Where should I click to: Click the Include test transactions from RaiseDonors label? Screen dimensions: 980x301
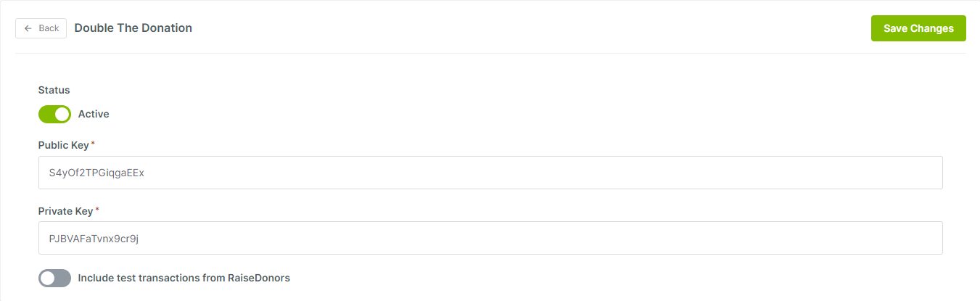(x=184, y=278)
